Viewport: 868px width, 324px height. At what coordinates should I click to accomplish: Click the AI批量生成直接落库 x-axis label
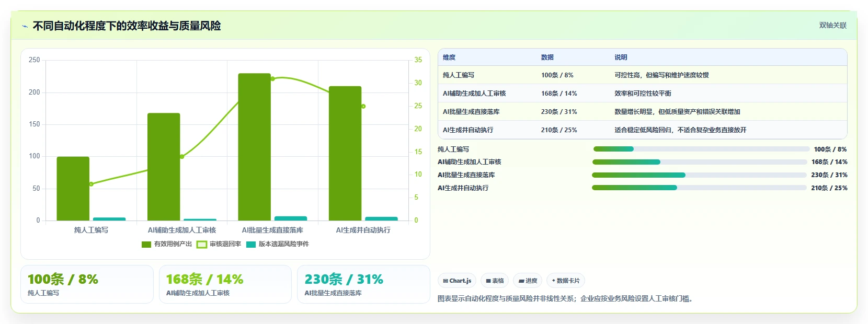tap(272, 230)
